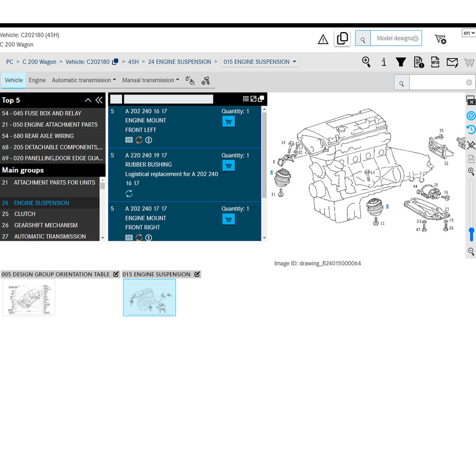
Task: Open the en language dropdown
Action: [x=469, y=33]
